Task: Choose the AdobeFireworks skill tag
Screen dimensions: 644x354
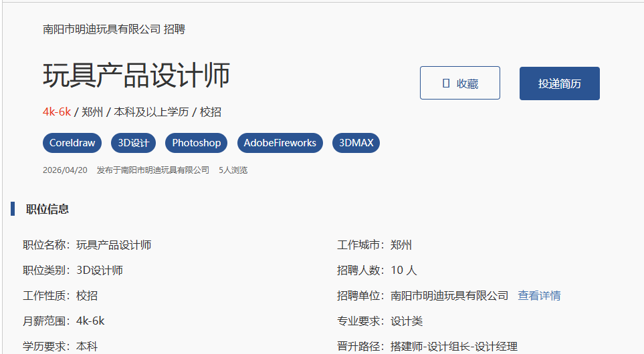Action: [x=280, y=143]
